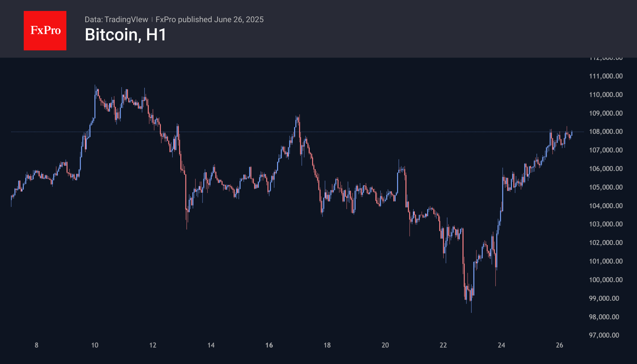Select the 111,000.00 price axis label
The image size is (637, 364).
[606, 76]
